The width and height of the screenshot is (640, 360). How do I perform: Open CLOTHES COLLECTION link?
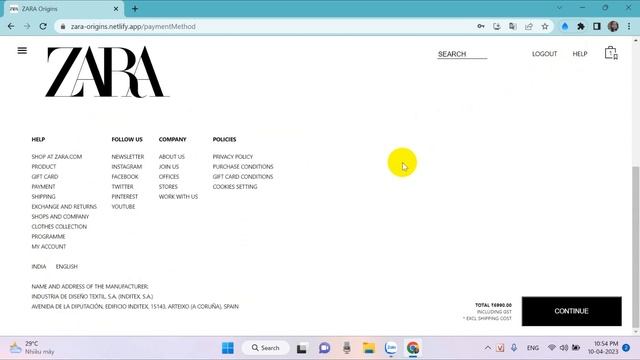coord(59,227)
